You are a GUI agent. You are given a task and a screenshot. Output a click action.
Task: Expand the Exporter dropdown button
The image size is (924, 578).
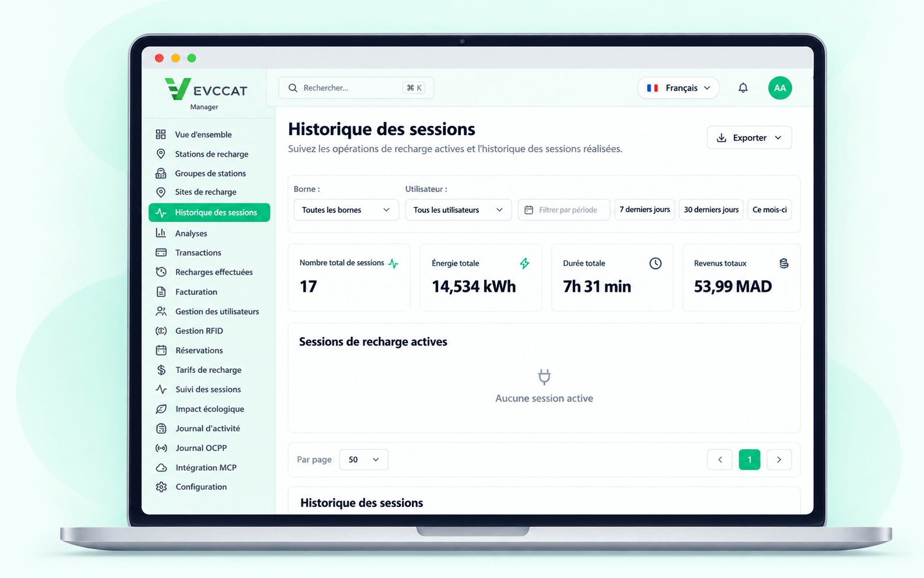pos(749,138)
